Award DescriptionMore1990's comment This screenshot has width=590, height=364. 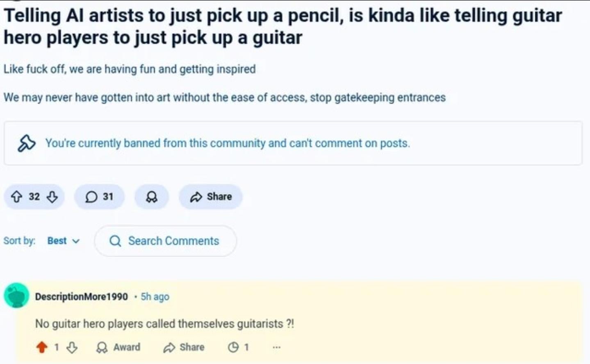pyautogui.click(x=118, y=347)
